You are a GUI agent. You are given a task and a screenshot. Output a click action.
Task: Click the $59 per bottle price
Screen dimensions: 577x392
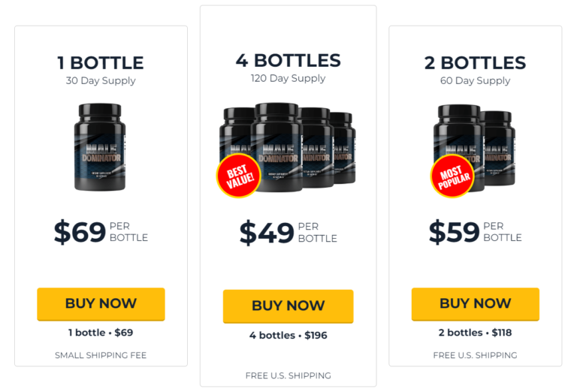[475, 232]
